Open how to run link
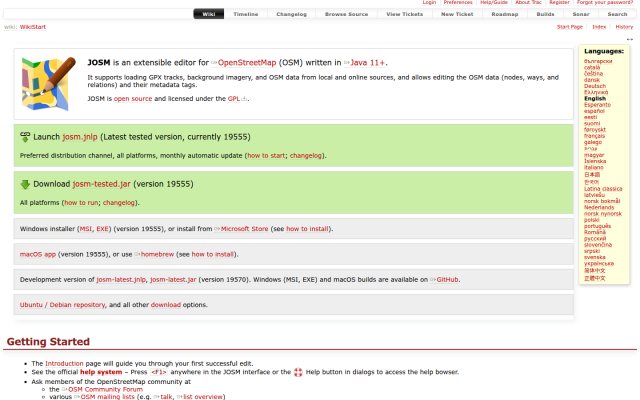Image resolution: width=640 pixels, height=400 pixels. point(81,203)
